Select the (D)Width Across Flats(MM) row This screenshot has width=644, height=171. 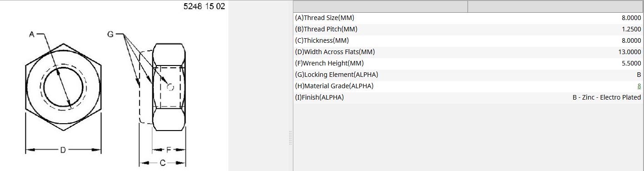click(468, 52)
